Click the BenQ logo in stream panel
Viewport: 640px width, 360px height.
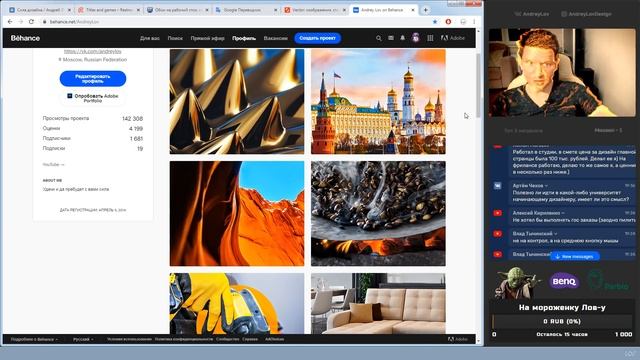[x=564, y=282]
